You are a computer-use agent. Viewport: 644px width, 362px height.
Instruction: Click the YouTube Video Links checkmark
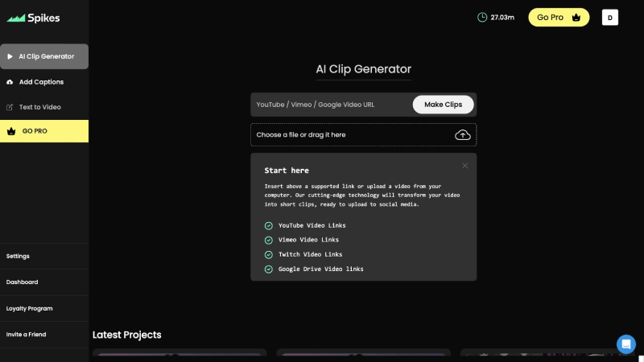coord(269,225)
